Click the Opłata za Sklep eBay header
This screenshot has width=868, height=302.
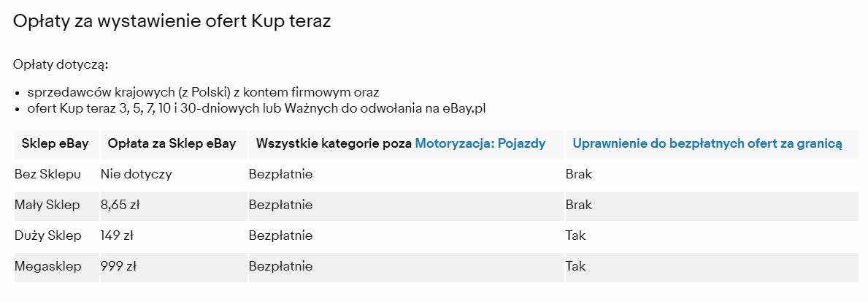172,144
